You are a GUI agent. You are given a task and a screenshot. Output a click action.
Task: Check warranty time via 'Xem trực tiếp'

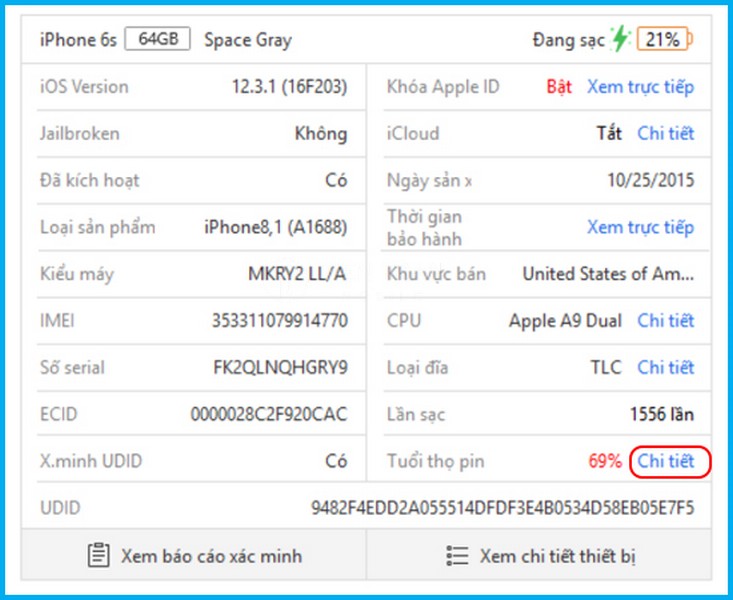click(x=640, y=227)
